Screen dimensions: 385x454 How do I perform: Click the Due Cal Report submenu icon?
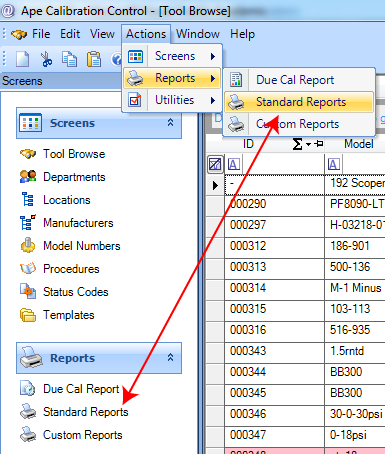236,80
